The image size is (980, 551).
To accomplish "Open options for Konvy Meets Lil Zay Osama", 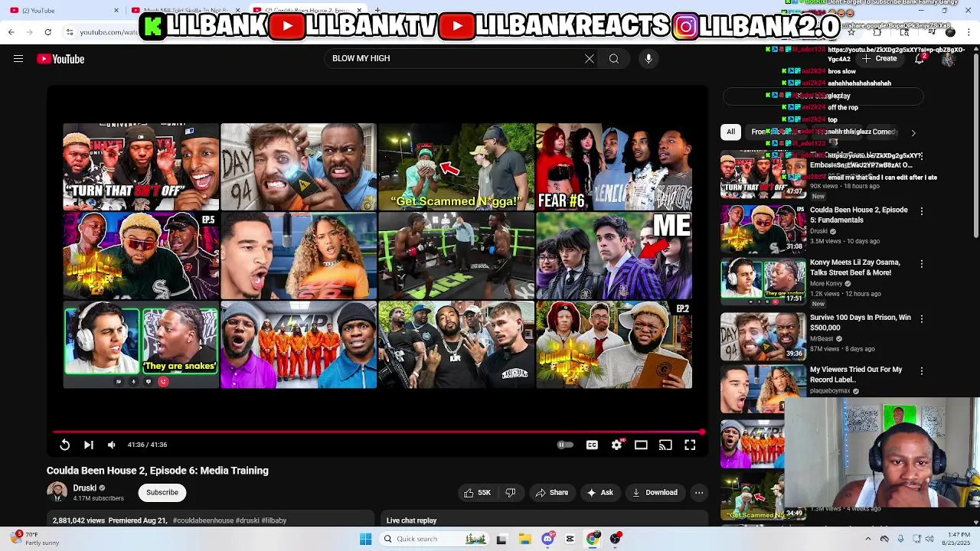I will (x=921, y=264).
